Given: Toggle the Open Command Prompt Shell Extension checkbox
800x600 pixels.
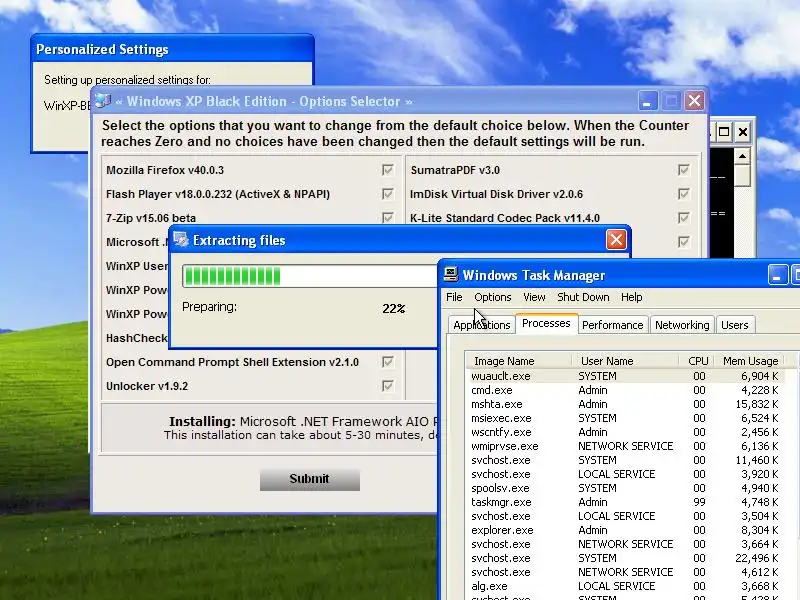Looking at the screenshot, I should pyautogui.click(x=388, y=362).
